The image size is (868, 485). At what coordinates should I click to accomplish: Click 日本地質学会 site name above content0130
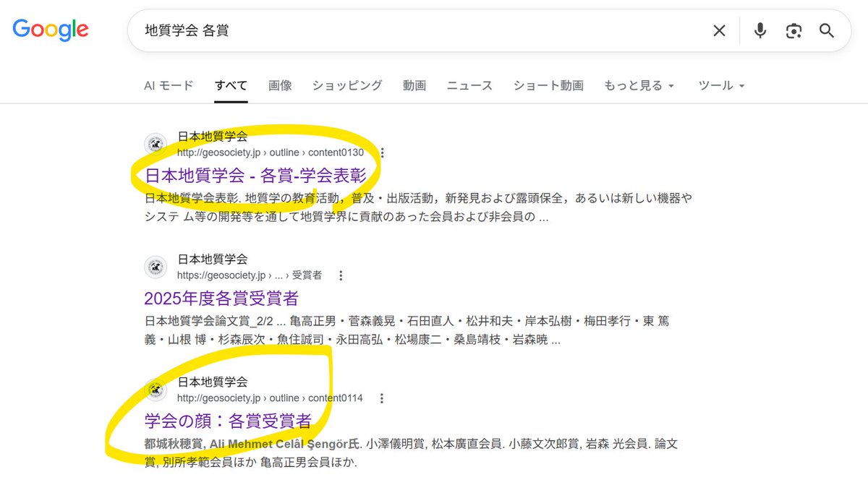tap(213, 136)
